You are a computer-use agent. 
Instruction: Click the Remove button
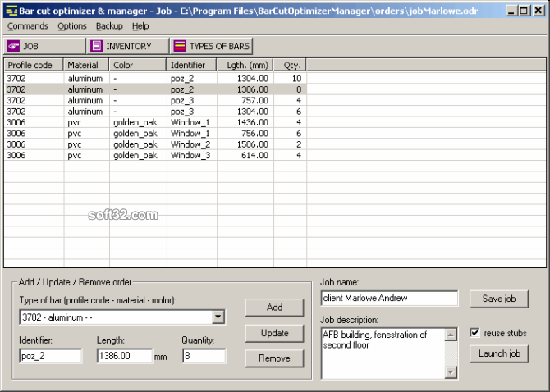tap(274, 358)
